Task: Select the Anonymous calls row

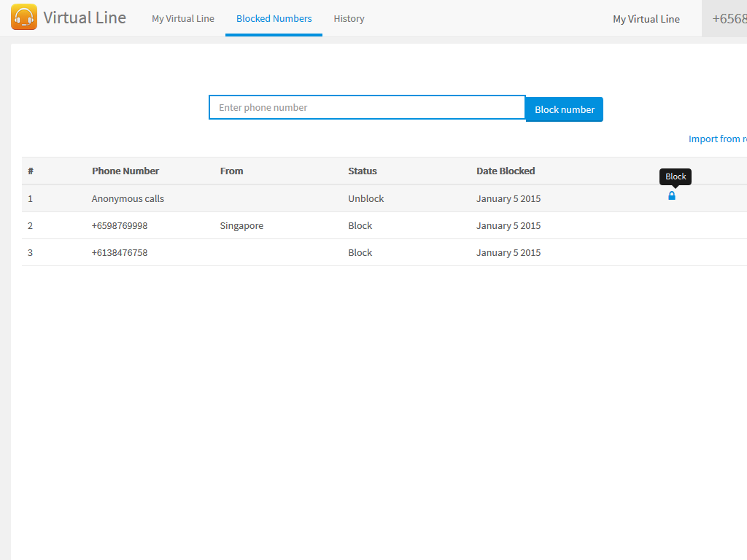Action: [x=128, y=198]
